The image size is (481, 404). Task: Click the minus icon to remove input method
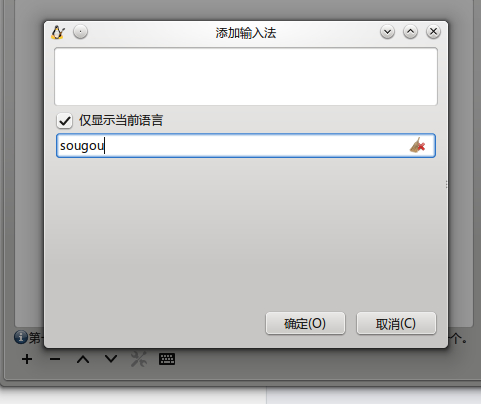click(x=55, y=359)
